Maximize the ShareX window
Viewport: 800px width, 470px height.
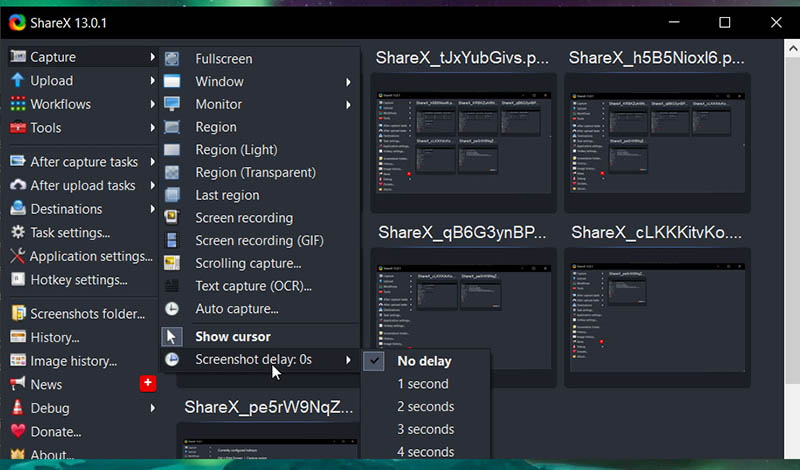tap(724, 22)
